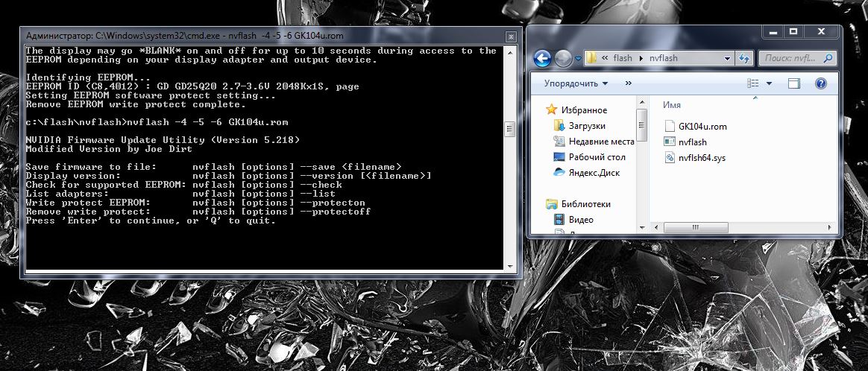Click the nvflash executable icon
Image resolution: width=868 pixels, height=371 pixels.
(x=669, y=142)
